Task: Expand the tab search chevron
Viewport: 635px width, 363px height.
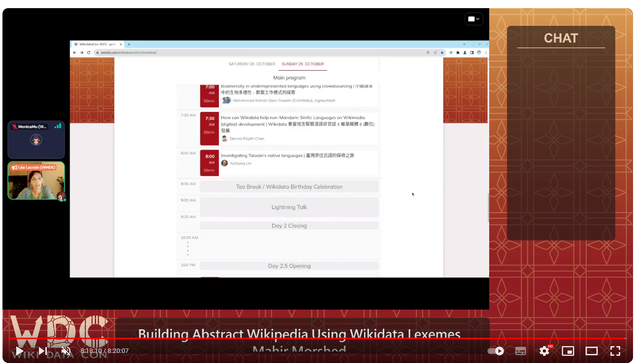Action: pyautogui.click(x=464, y=44)
